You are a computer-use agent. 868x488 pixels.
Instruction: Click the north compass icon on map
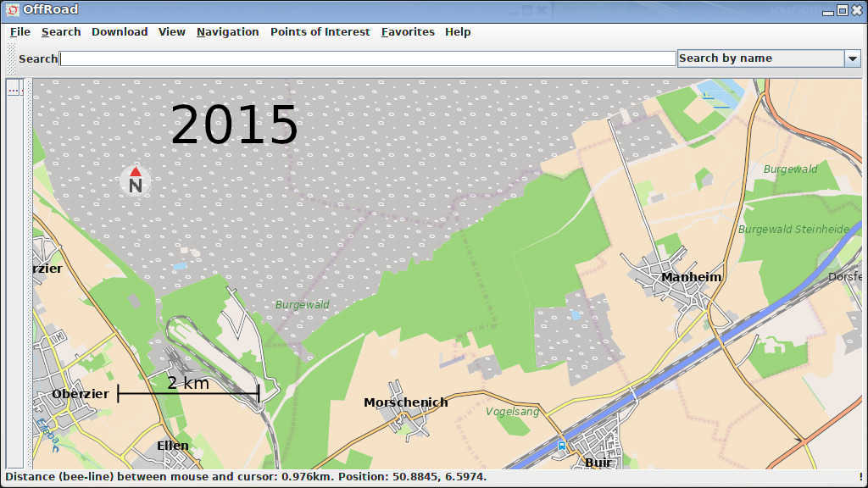(x=135, y=180)
